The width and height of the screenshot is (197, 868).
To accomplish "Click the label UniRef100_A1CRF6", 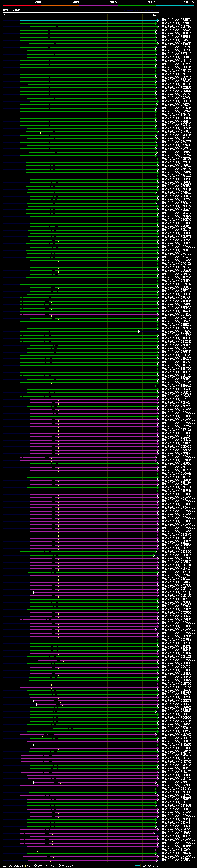I will 177,393.
